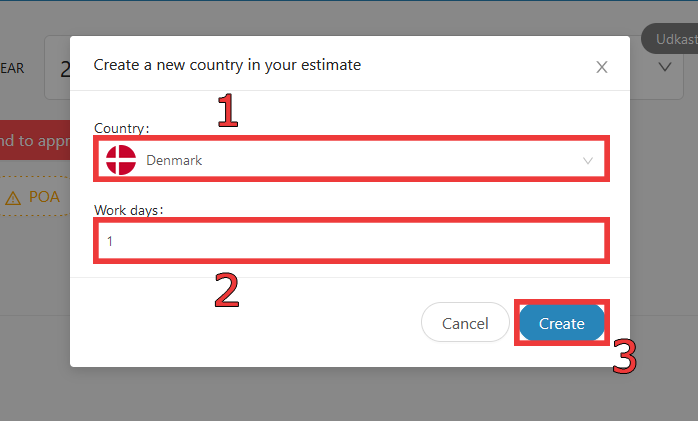Click the red Send to approval button

35,140
